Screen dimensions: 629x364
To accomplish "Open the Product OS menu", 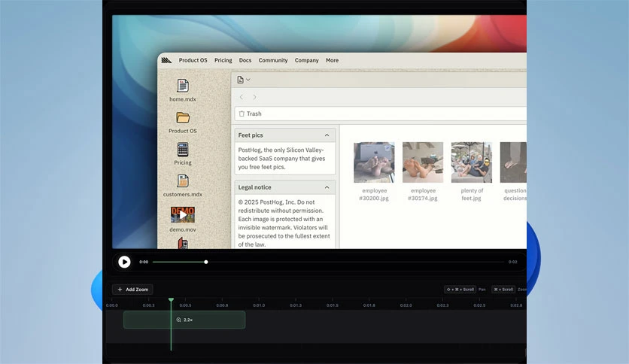I will (x=193, y=60).
